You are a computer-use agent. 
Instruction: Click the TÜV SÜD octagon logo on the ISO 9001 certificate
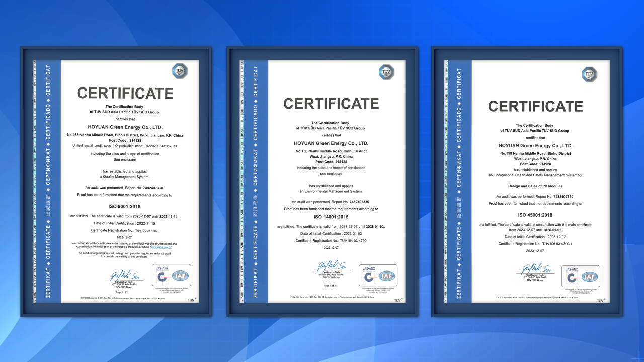180,71
